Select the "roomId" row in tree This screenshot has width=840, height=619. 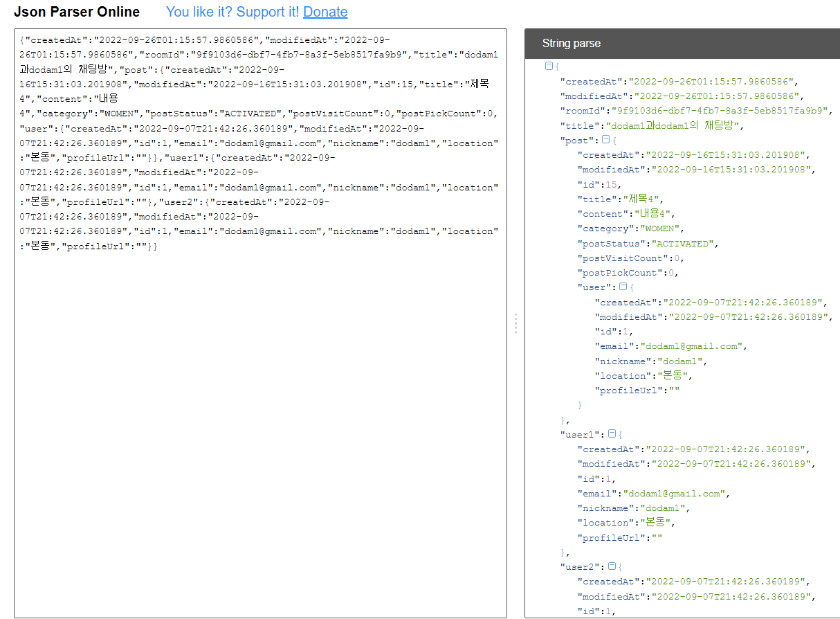point(697,111)
